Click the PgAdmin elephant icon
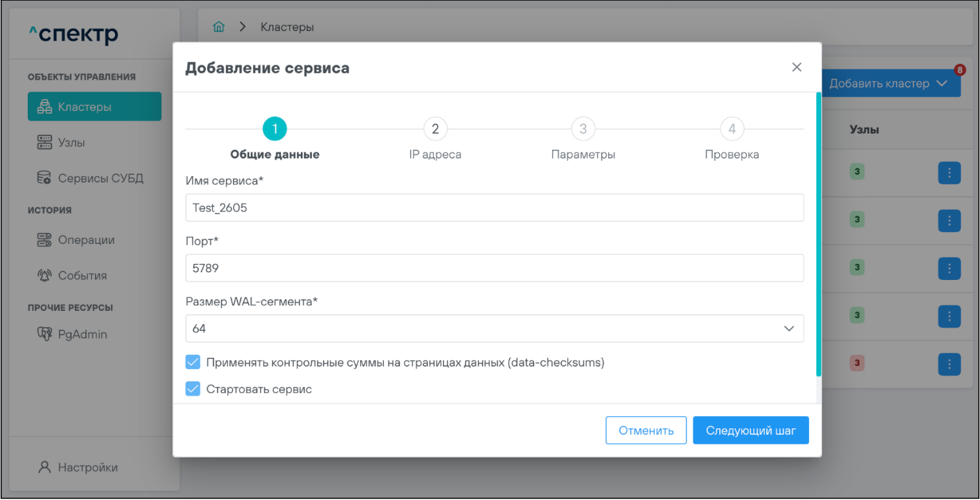980x500 pixels. coord(44,334)
